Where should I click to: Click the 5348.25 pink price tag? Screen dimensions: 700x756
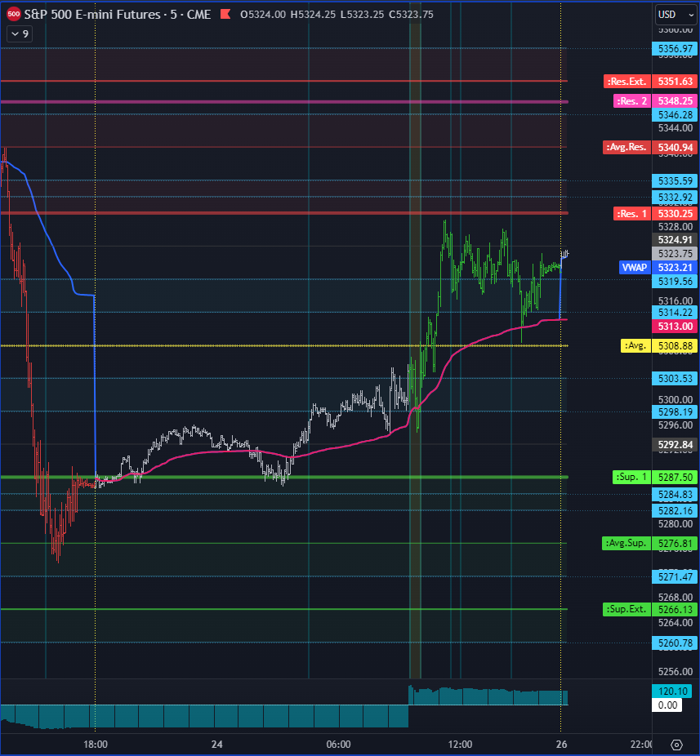coord(675,101)
